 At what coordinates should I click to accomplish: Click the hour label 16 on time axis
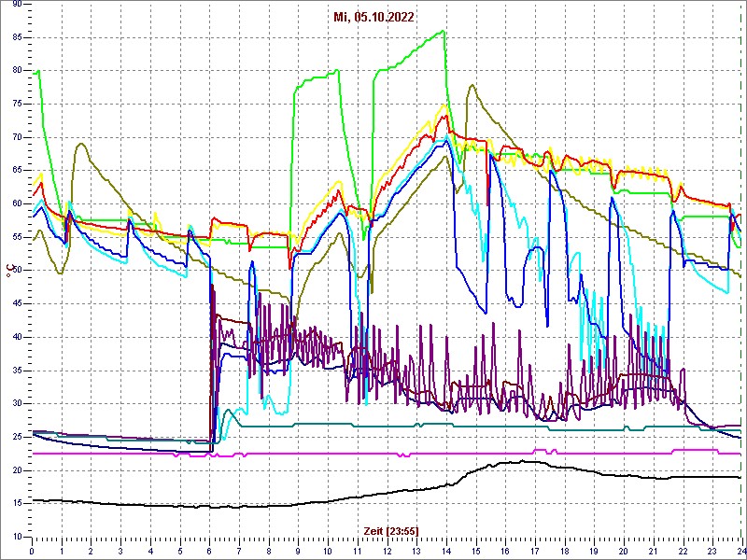point(505,550)
